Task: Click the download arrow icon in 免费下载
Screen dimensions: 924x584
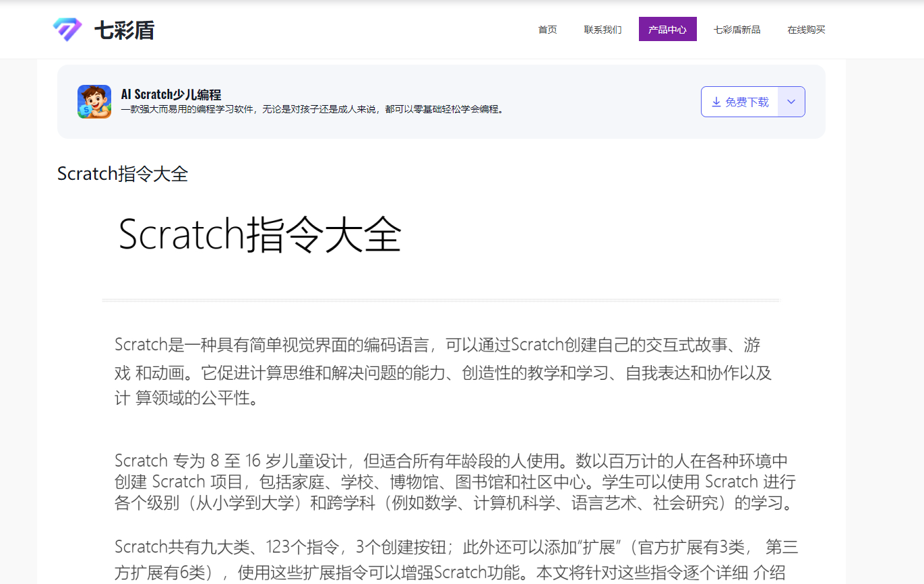Action: [716, 102]
